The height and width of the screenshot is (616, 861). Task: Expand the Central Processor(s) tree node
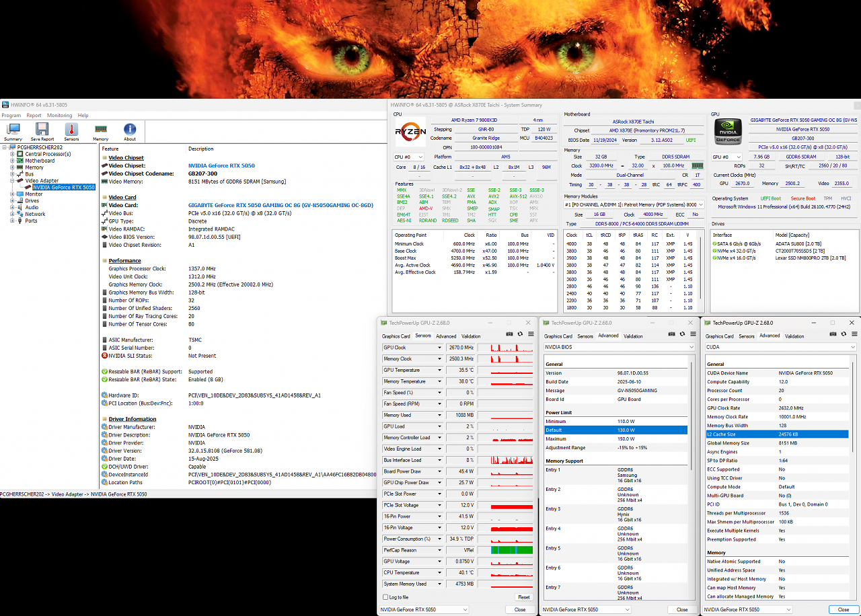[x=12, y=154]
